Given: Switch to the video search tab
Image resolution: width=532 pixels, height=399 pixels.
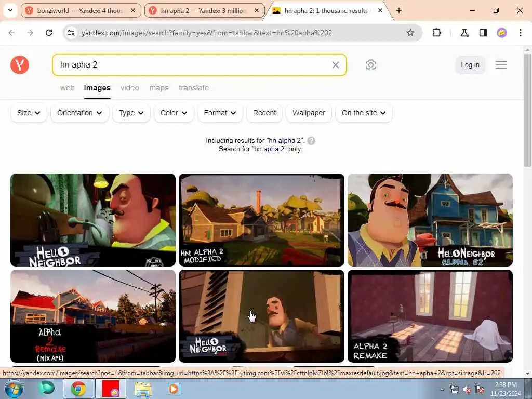Looking at the screenshot, I should [x=129, y=88].
